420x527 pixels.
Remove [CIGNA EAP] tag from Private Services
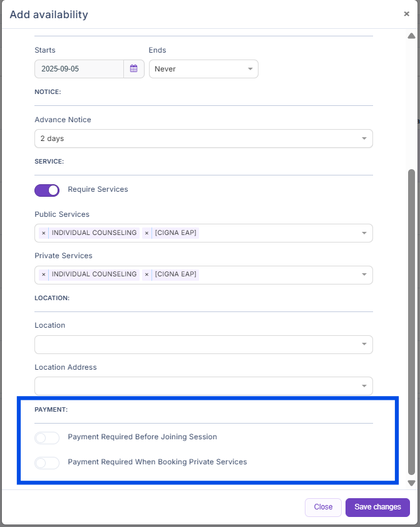point(147,274)
